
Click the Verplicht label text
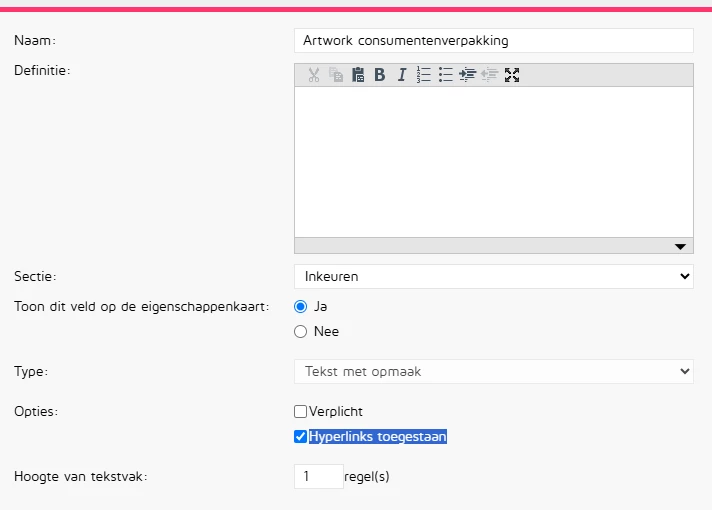(x=336, y=411)
